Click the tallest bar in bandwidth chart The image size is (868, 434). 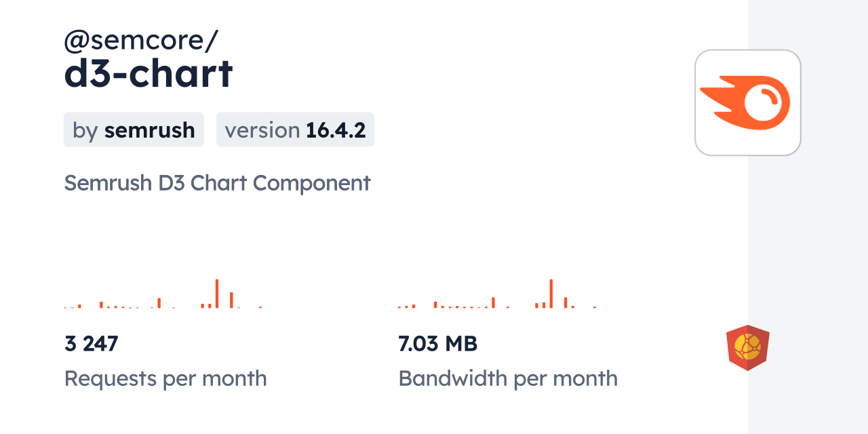pyautogui.click(x=551, y=294)
